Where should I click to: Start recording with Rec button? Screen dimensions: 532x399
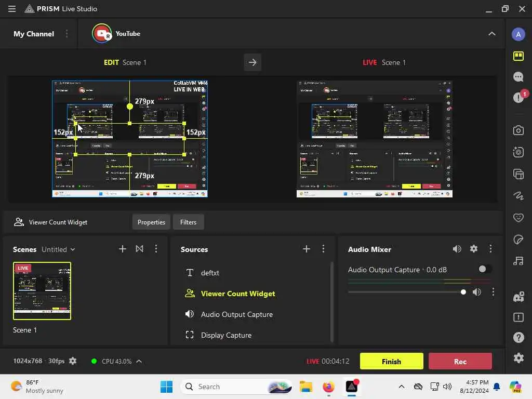460,361
